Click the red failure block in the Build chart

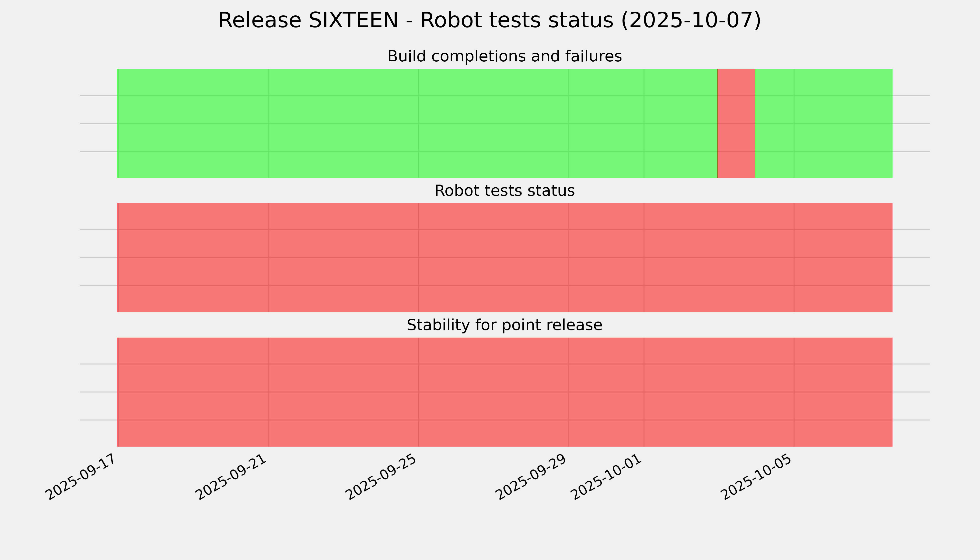(736, 123)
